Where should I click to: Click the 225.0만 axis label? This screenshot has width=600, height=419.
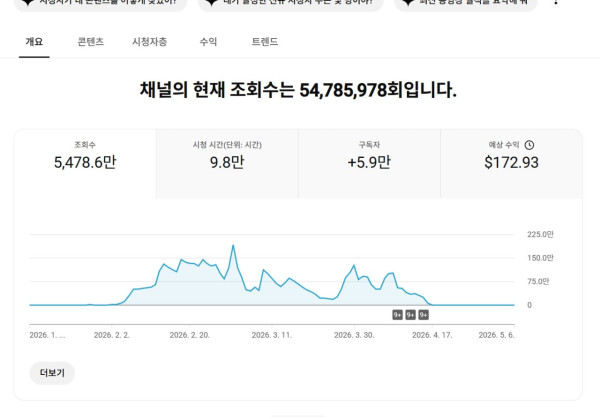[x=540, y=234]
